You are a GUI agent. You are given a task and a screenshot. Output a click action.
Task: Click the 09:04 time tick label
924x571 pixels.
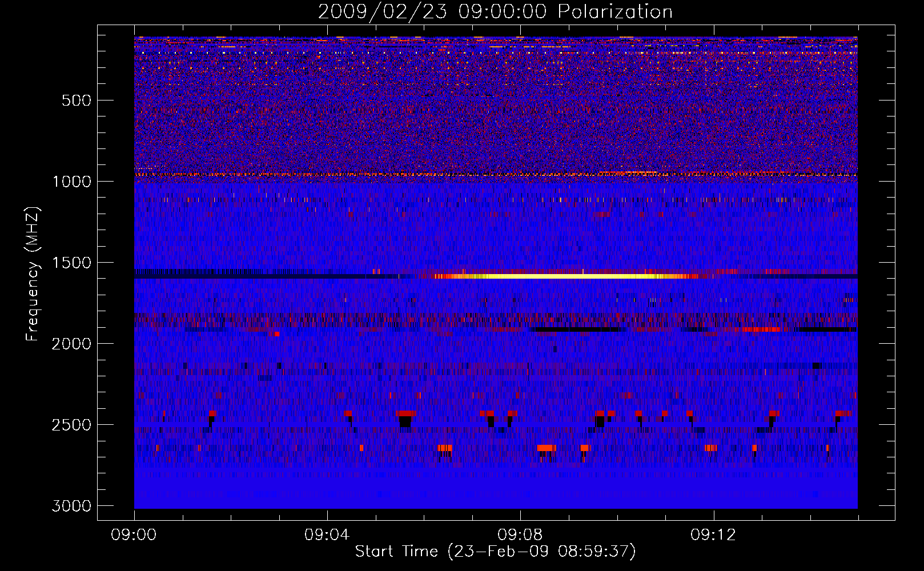click(x=327, y=535)
